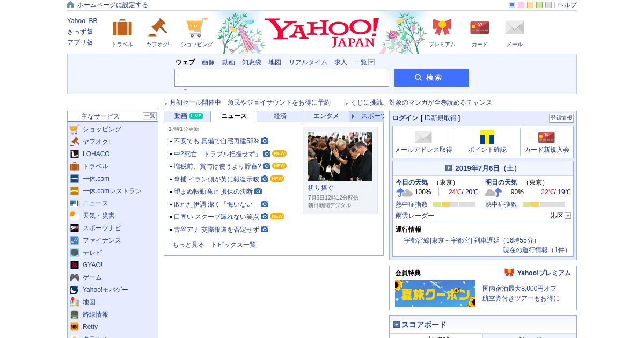The height and width of the screenshot is (338, 644).
Task: Select the pink theme color swatch
Action: coord(521,5)
